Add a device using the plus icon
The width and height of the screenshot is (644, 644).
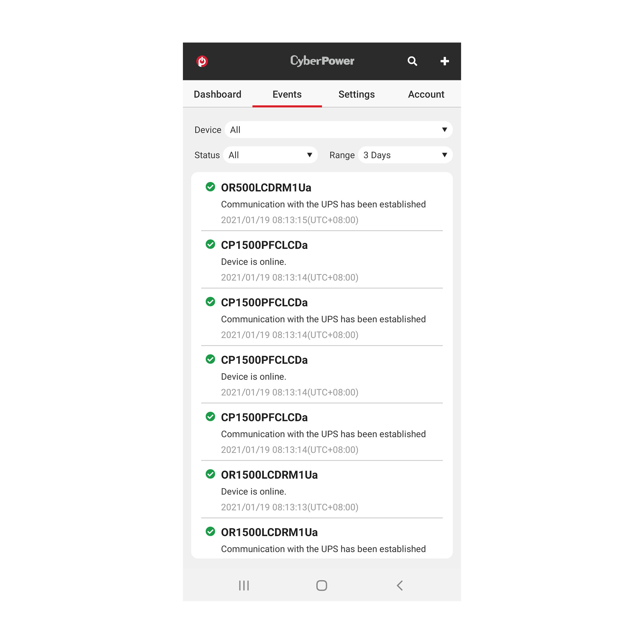444,61
